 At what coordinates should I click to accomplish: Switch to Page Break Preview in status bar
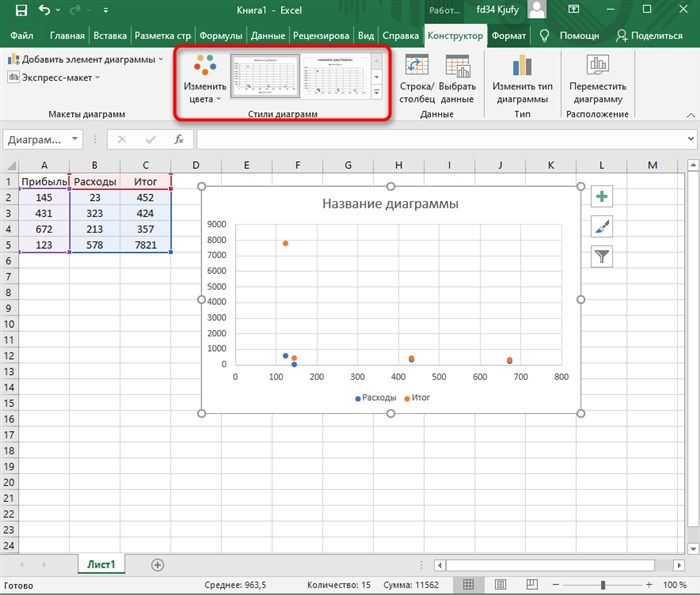(532, 584)
